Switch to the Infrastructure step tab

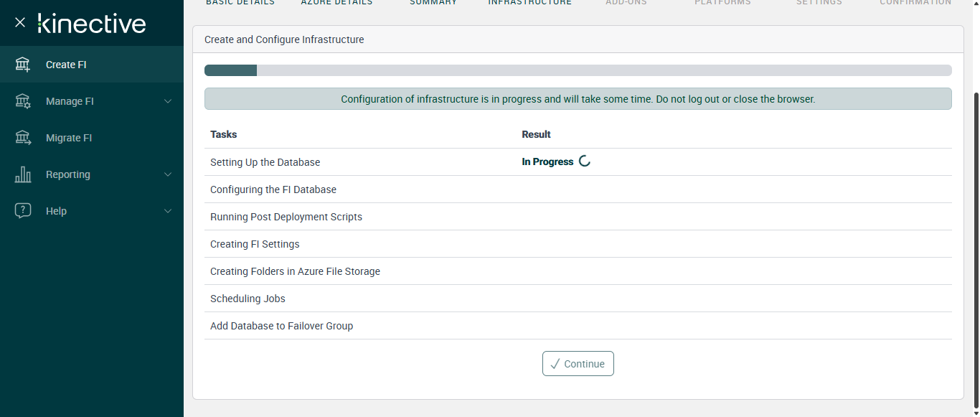coord(530,3)
